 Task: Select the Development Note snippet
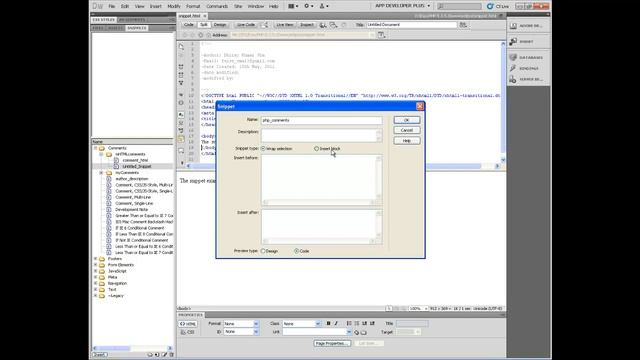pos(131,209)
